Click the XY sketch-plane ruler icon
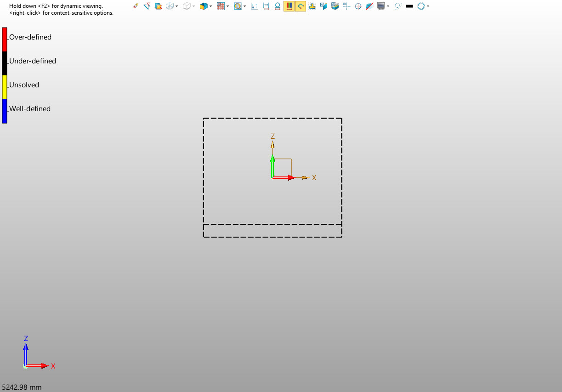 [x=147, y=6]
